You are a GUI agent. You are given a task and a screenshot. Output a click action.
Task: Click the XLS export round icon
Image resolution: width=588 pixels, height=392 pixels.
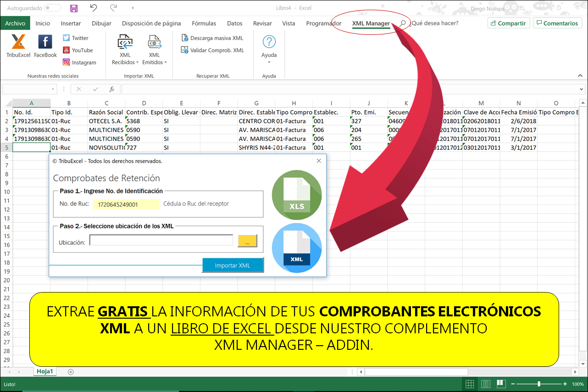(297, 195)
